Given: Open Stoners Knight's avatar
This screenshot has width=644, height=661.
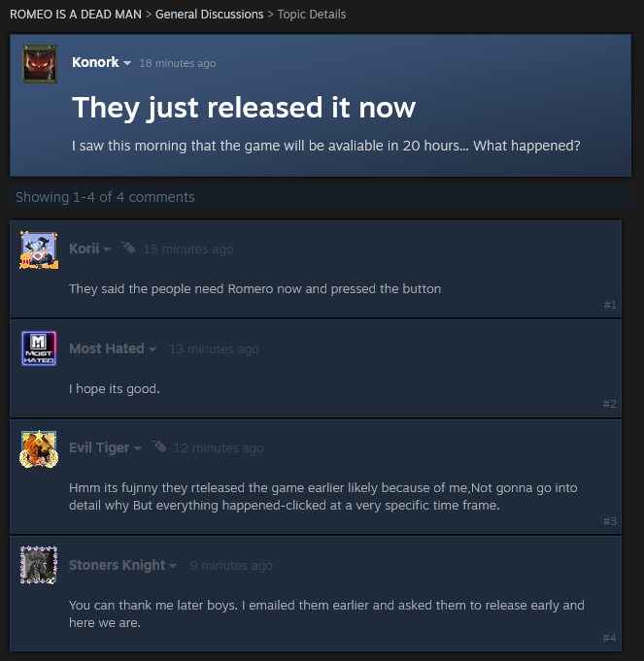Looking at the screenshot, I should [x=39, y=565].
